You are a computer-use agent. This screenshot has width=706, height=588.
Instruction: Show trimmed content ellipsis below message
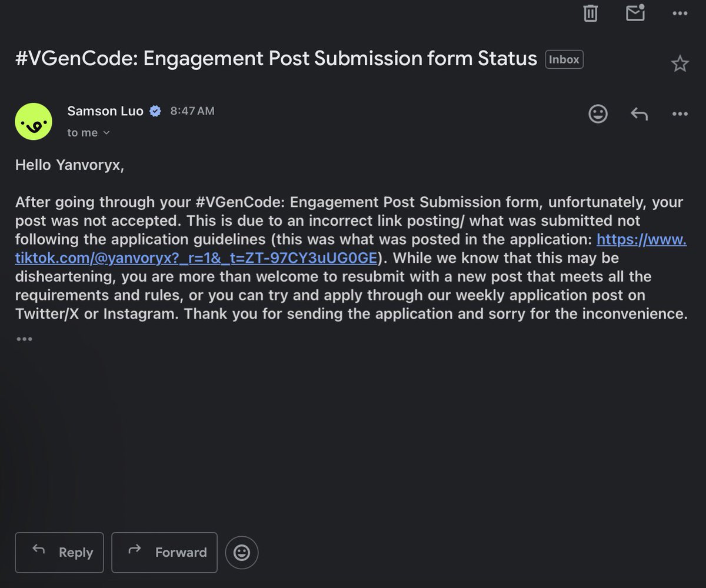point(24,339)
